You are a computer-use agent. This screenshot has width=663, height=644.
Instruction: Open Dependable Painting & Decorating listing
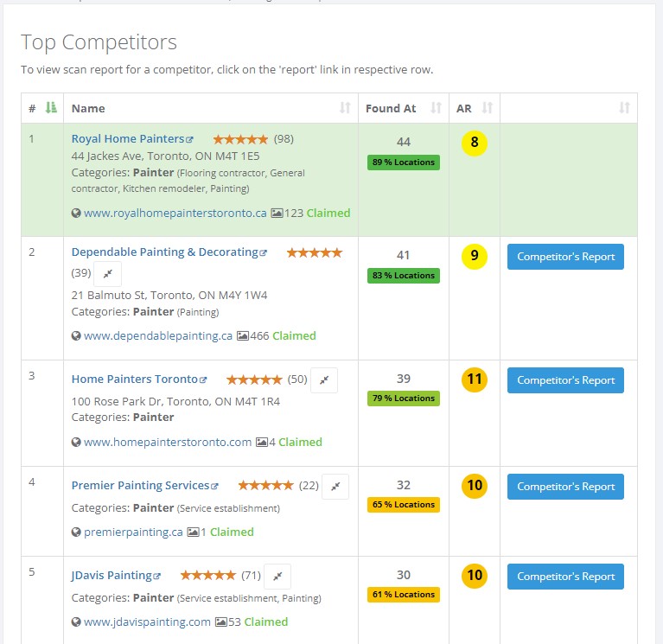click(164, 252)
